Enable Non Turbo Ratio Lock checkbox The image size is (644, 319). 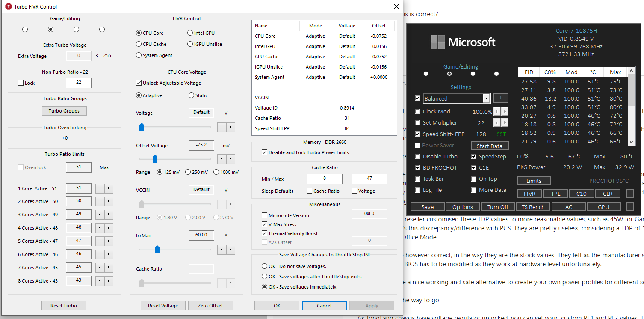(21, 83)
